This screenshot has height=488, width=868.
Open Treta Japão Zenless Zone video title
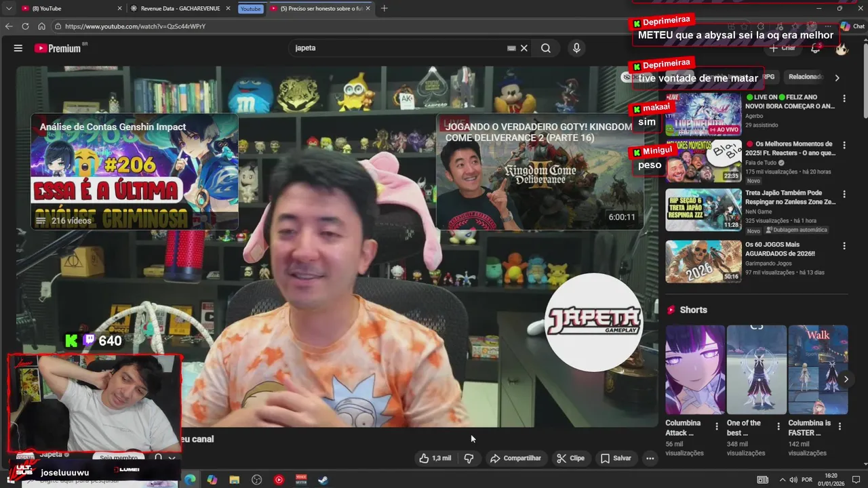791,197
